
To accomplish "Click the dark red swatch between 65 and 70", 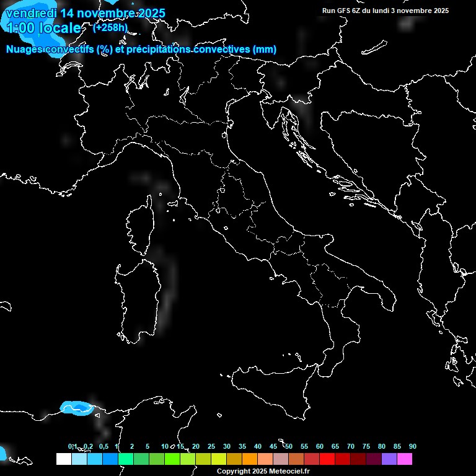I will [x=343, y=459].
